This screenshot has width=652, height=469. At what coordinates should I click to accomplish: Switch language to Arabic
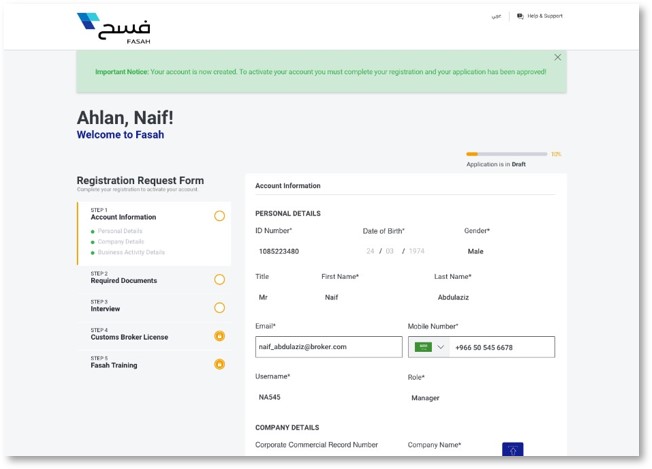(x=496, y=16)
